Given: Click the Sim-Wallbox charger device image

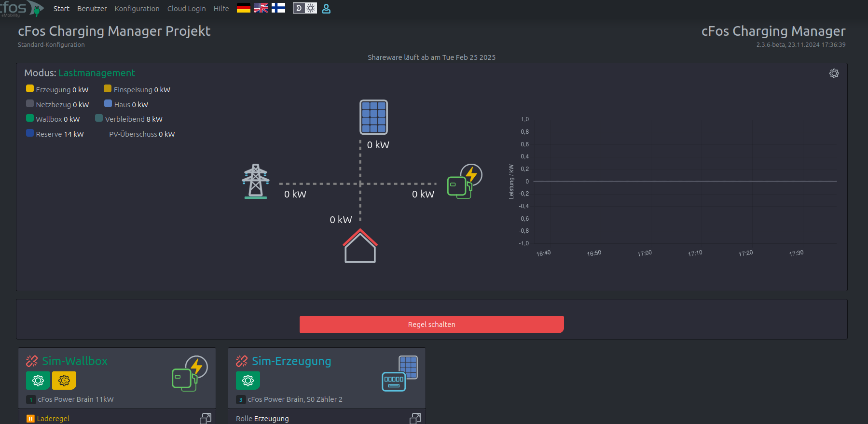Looking at the screenshot, I should (190, 373).
